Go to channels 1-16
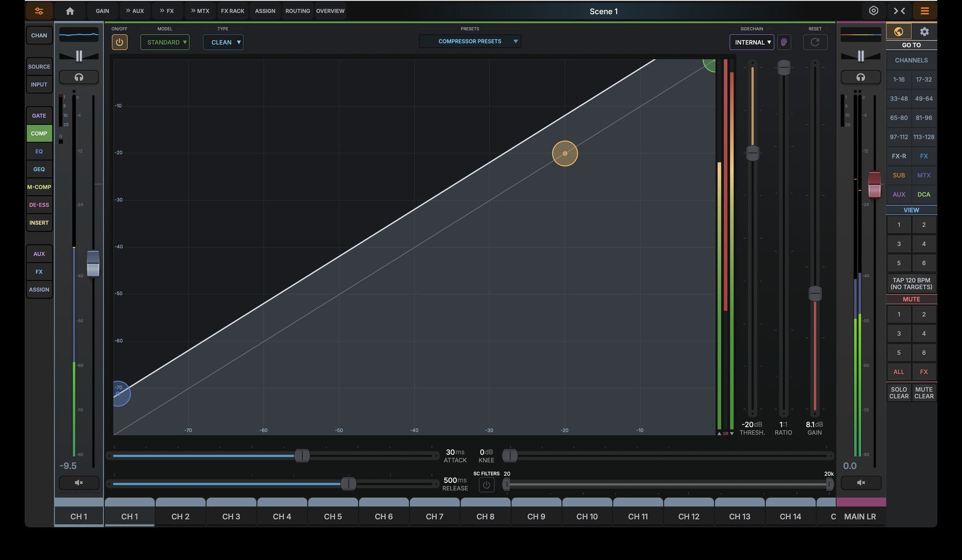 (898, 79)
